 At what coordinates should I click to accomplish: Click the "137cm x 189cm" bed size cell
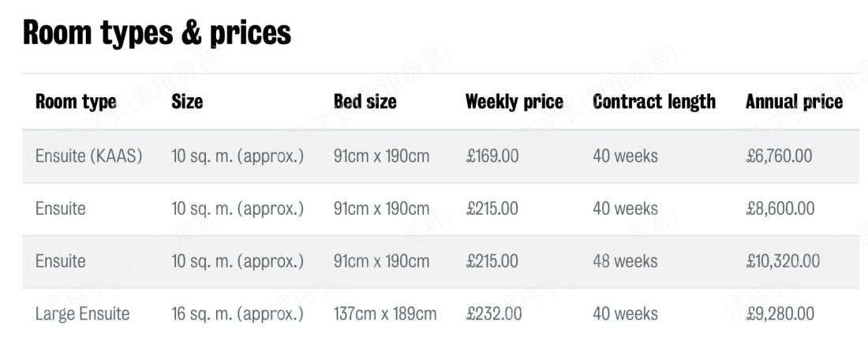tap(384, 314)
